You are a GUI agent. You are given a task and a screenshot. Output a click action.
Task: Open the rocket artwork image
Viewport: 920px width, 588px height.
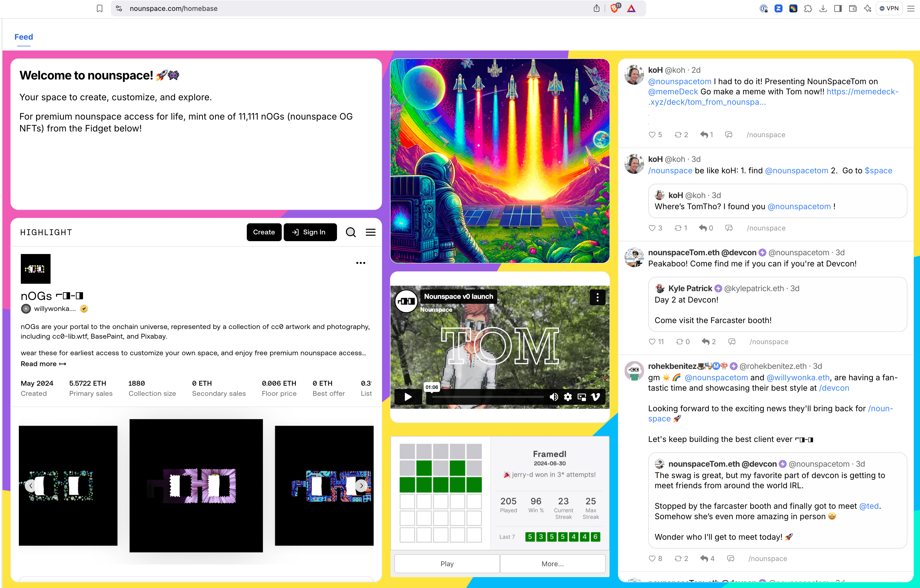click(500, 161)
